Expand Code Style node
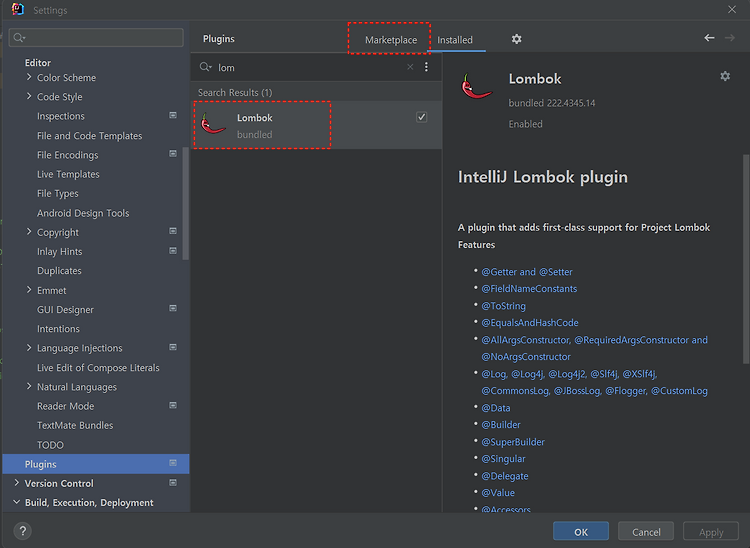The image size is (750, 548). [x=29, y=96]
